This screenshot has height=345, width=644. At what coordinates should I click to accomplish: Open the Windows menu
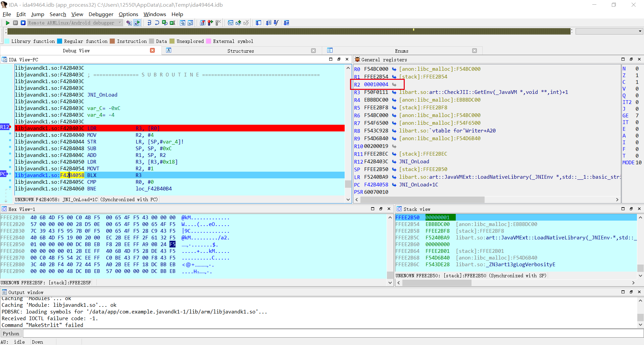(155, 14)
